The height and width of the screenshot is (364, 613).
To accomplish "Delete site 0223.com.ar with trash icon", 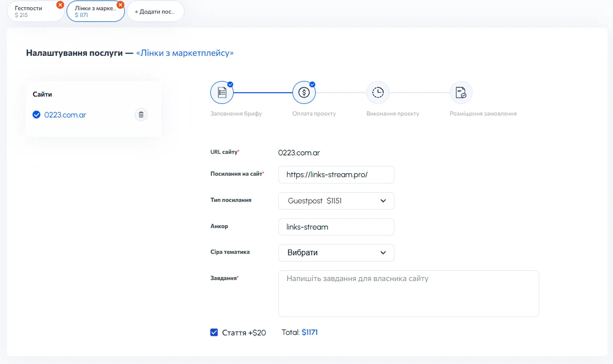I will tap(141, 115).
